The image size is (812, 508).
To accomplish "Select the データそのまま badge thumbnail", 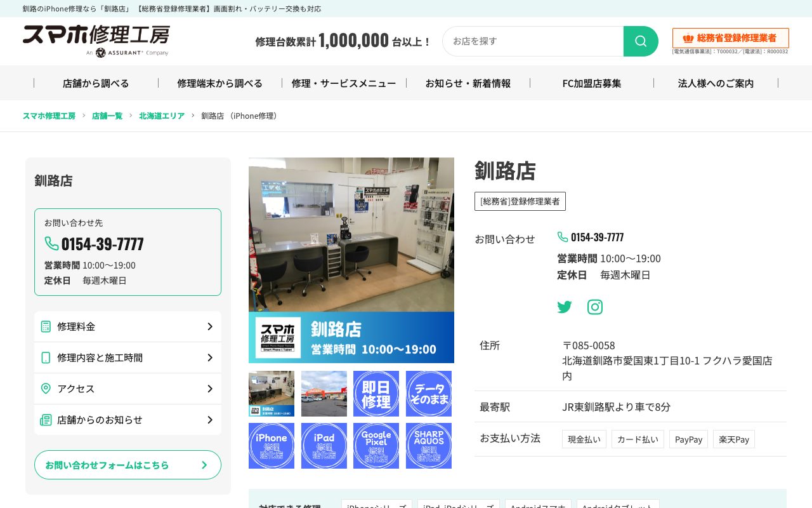I will pyautogui.click(x=429, y=394).
